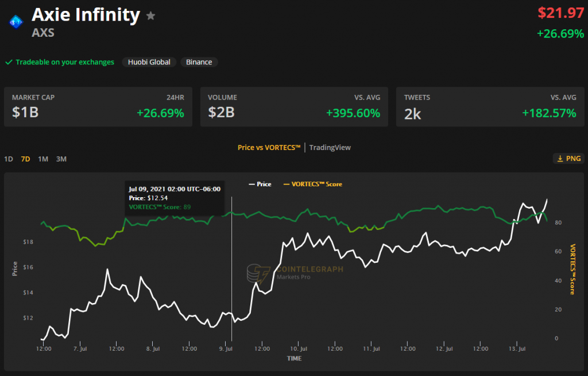This screenshot has height=376, width=588.
Task: Set chart range to 1D
Action: (9, 159)
